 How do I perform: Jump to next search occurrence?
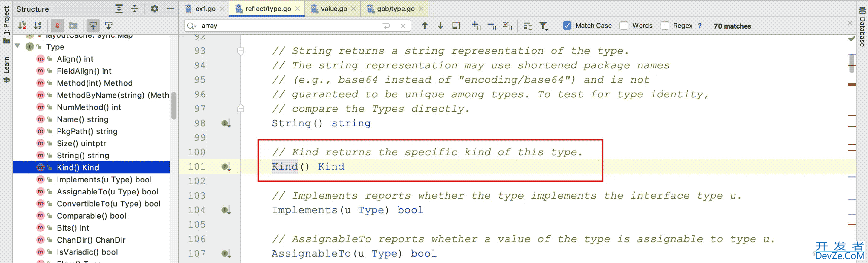440,26
